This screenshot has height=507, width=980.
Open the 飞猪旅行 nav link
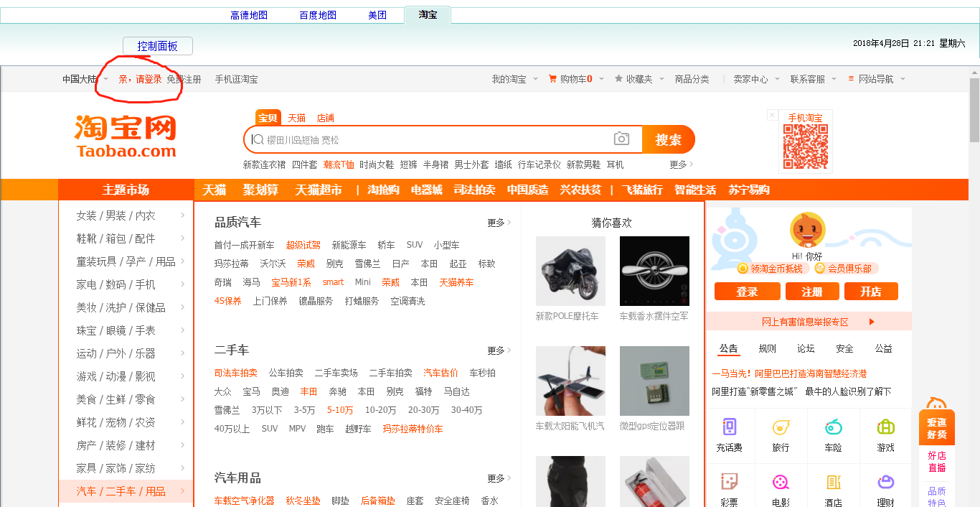tap(642, 190)
